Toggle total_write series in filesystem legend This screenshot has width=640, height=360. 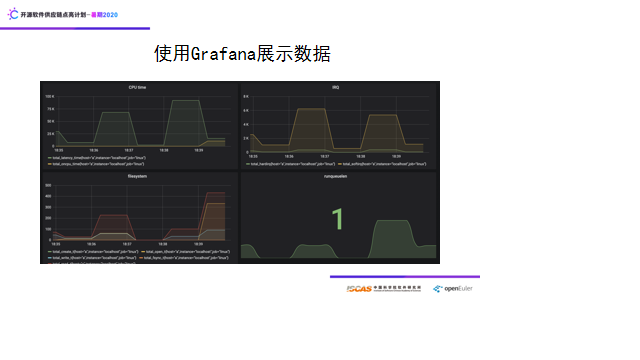pos(94,258)
